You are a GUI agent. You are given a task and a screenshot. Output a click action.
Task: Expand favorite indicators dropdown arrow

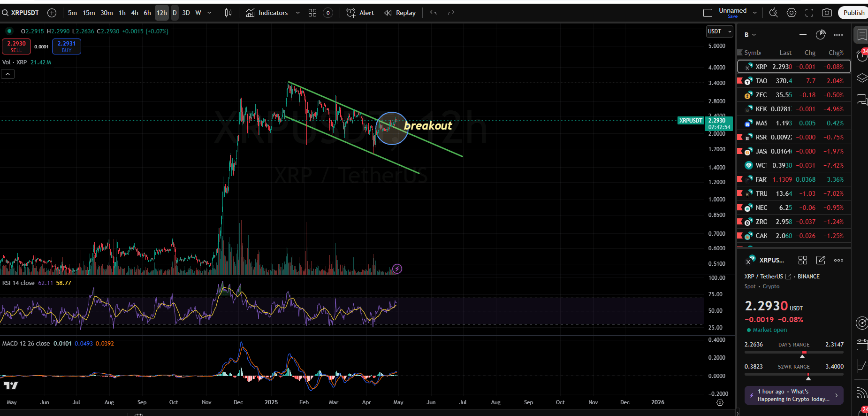[298, 13]
